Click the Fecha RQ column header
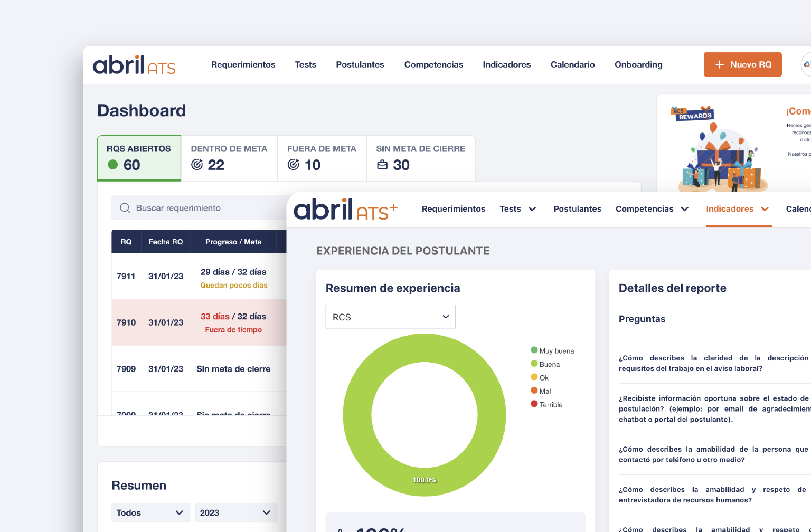Viewport: 811px width, 532px height. tap(166, 242)
